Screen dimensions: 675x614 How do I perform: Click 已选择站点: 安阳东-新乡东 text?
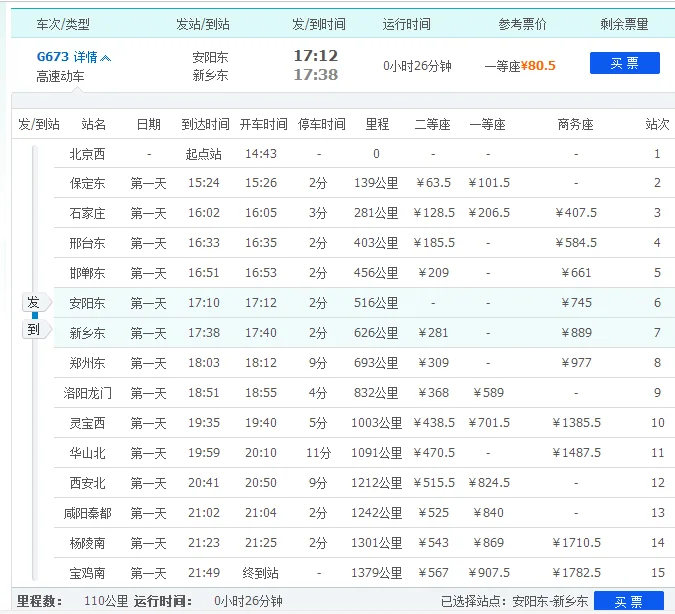[514, 601]
